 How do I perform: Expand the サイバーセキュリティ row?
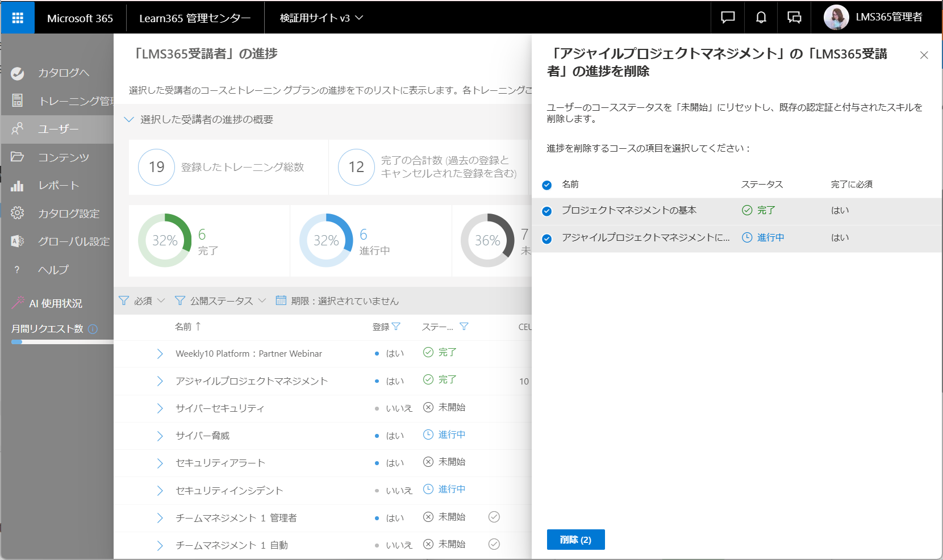[160, 408]
